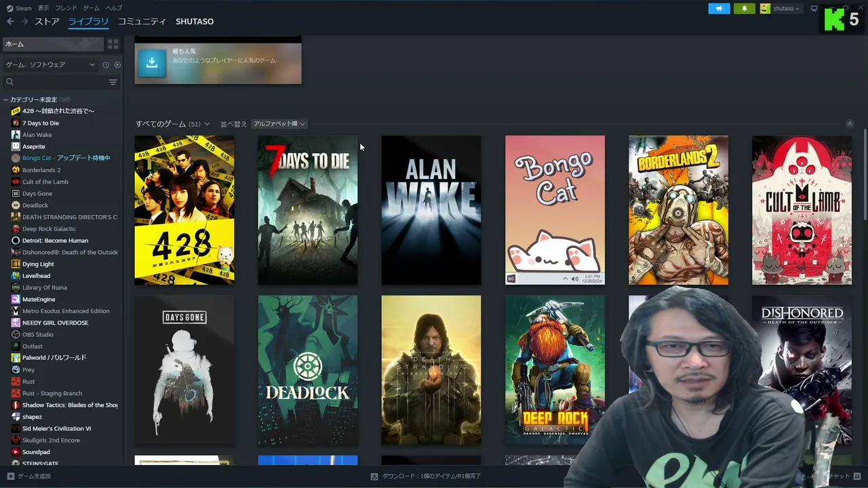
Task: Click ゲームを追加 (Add a game) label
Action: coord(34,476)
